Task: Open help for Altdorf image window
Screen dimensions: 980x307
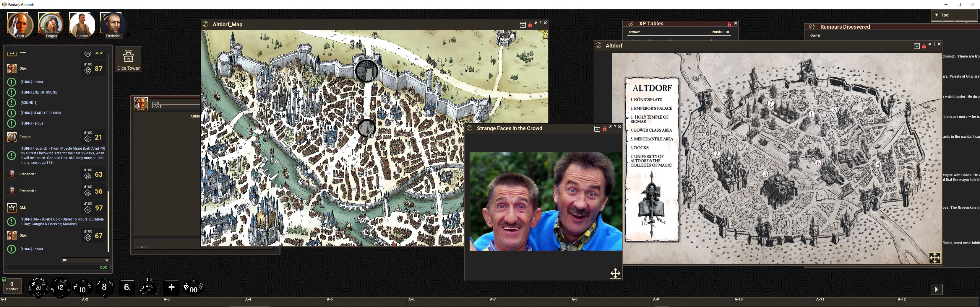Action: (934, 45)
